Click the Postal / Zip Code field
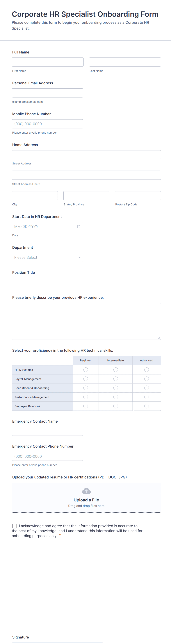The image size is (171, 644). coord(138,196)
